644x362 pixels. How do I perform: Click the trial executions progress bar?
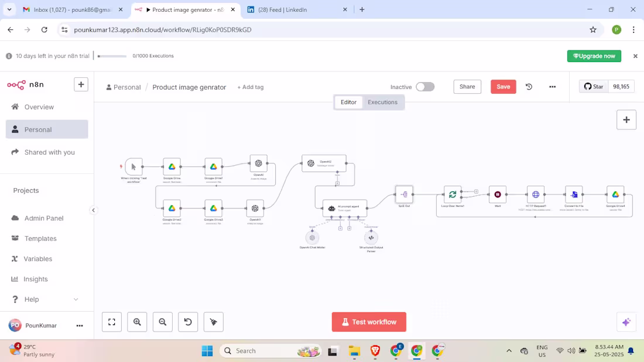pos(111,56)
